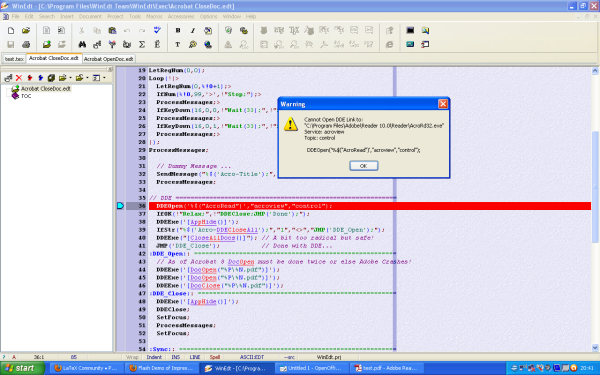Open dropdown arrow next to second folder icon

(87, 78)
